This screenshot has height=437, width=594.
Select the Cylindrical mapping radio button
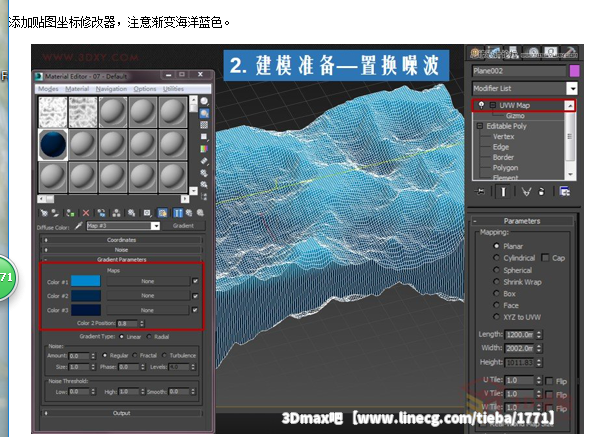point(496,258)
